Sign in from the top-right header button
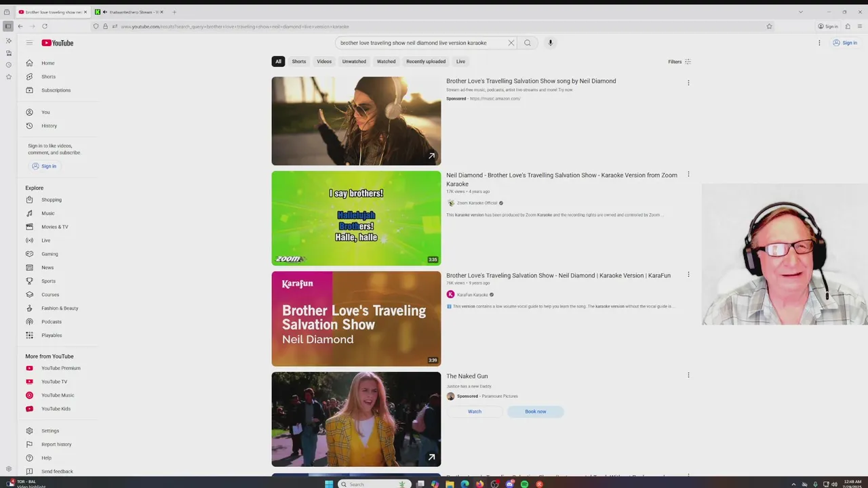Viewport: 868px width, 488px height. tap(845, 43)
